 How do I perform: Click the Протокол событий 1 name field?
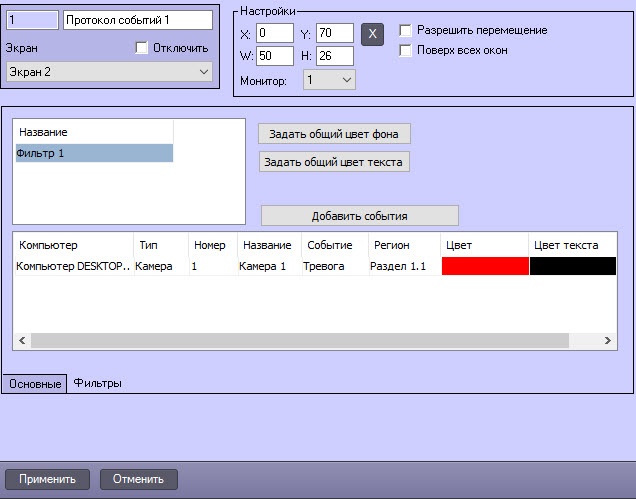pyautogui.click(x=138, y=20)
